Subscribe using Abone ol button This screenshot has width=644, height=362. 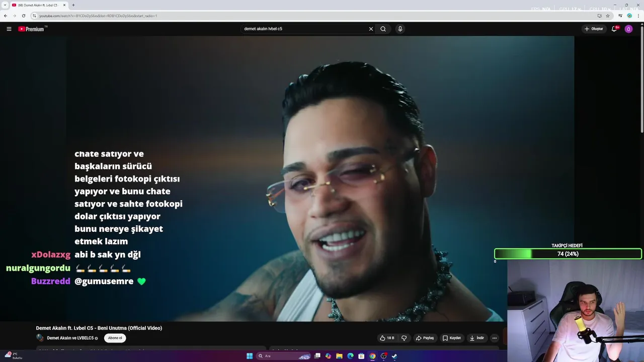115,338
